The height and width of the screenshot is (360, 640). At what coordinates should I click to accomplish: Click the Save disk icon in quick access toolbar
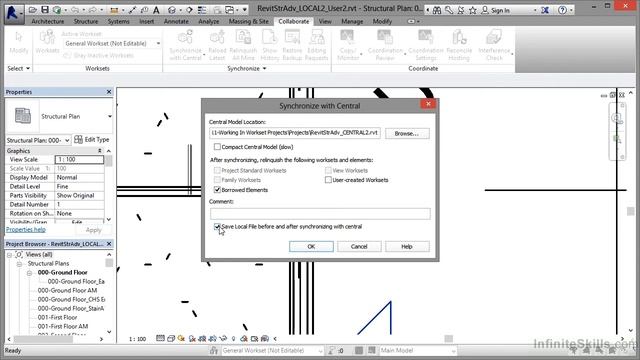pyautogui.click(x=45, y=9)
